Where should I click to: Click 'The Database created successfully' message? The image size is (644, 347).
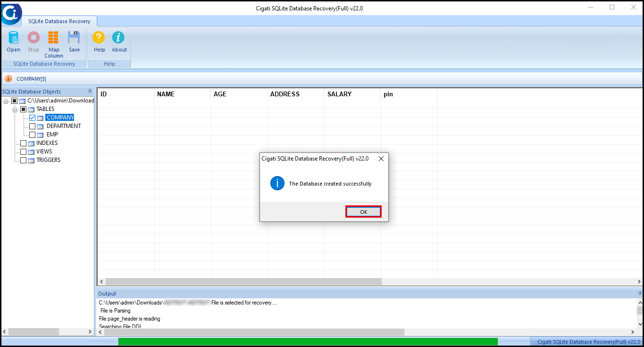(x=330, y=184)
